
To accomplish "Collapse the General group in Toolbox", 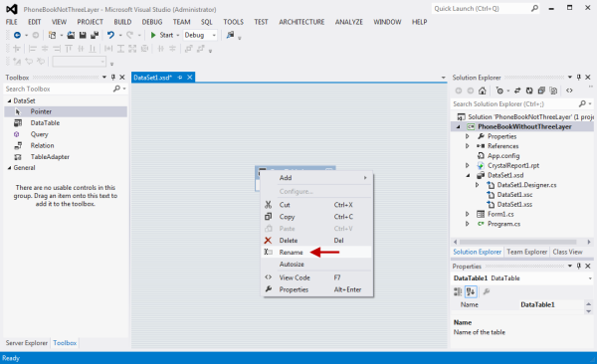I will pyautogui.click(x=9, y=168).
